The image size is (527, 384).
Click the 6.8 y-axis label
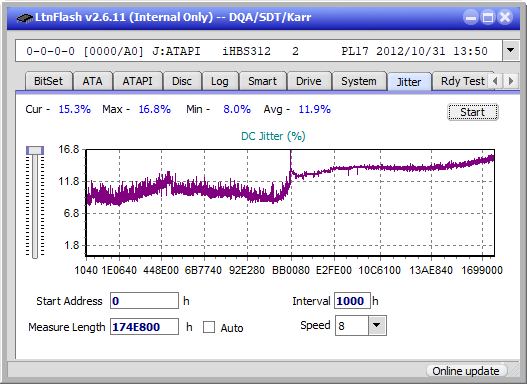coord(71,213)
